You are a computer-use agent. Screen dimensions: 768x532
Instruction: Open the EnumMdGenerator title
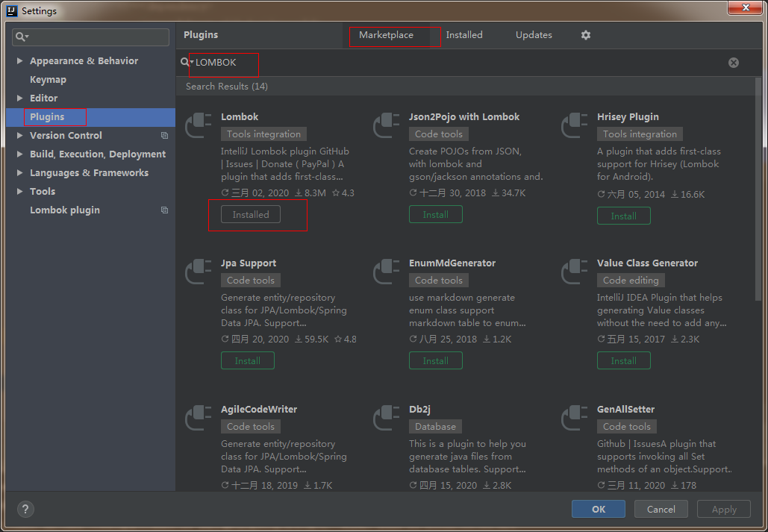coord(452,263)
